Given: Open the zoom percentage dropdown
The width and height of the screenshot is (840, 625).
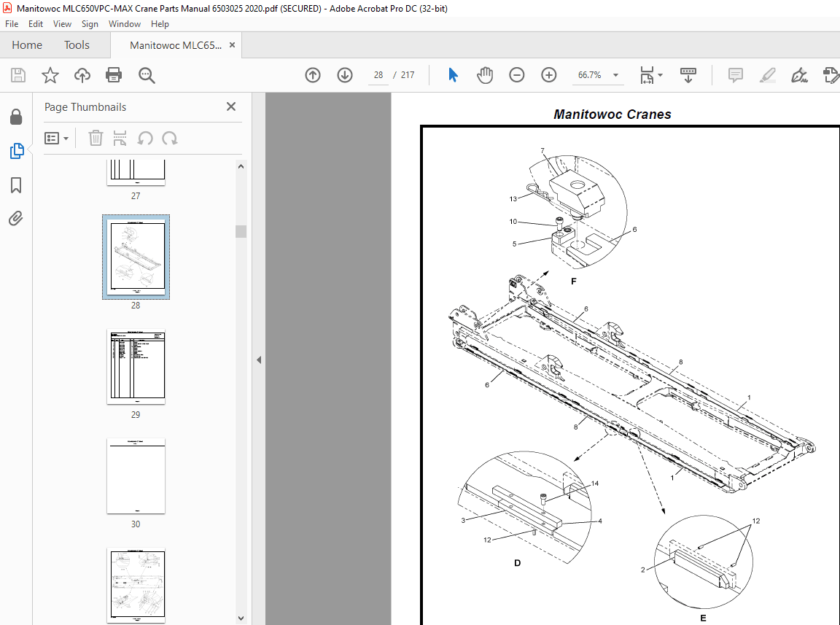Looking at the screenshot, I should [x=615, y=74].
